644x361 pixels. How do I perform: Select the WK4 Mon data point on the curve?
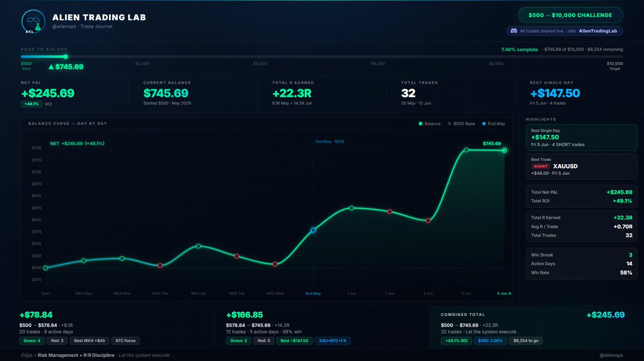tap(84, 261)
